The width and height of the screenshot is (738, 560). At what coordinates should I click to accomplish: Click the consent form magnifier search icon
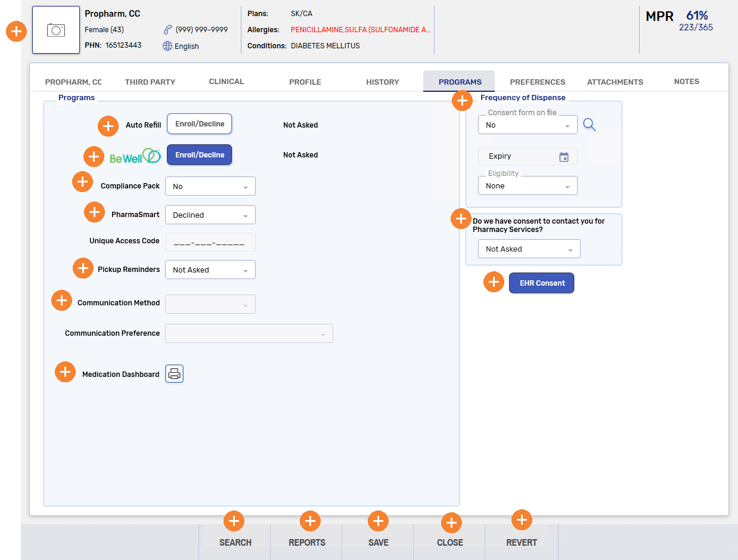point(589,124)
